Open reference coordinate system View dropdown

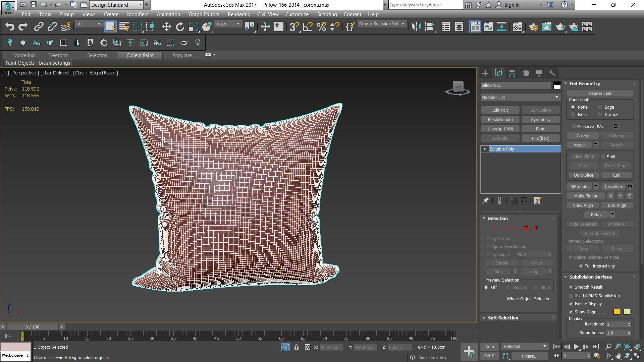tap(228, 24)
